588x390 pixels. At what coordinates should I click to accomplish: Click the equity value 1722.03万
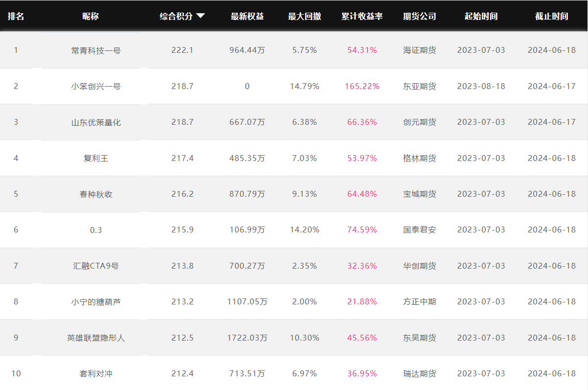247,338
